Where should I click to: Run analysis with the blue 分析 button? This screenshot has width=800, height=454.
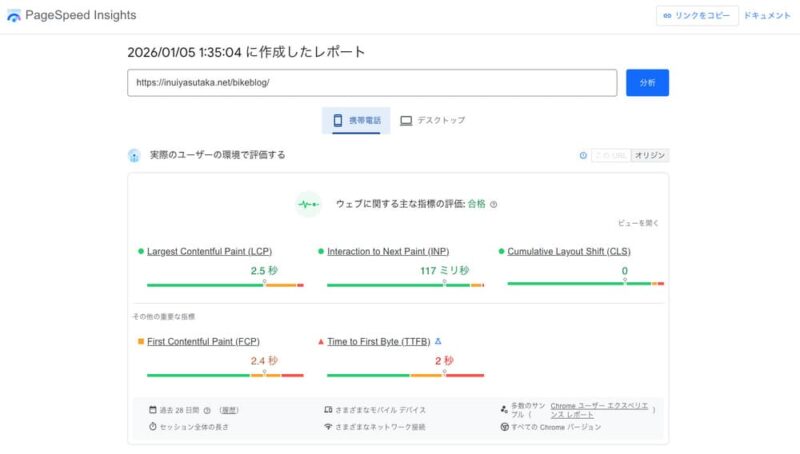pos(647,83)
